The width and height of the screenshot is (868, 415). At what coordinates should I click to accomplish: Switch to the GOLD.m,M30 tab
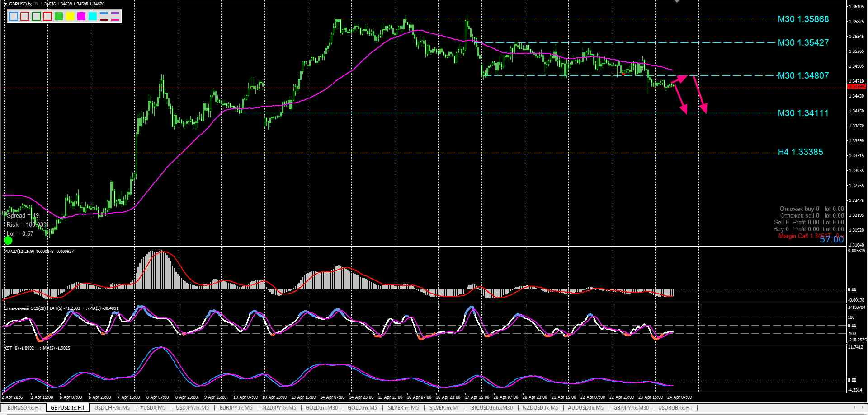[x=322, y=408]
